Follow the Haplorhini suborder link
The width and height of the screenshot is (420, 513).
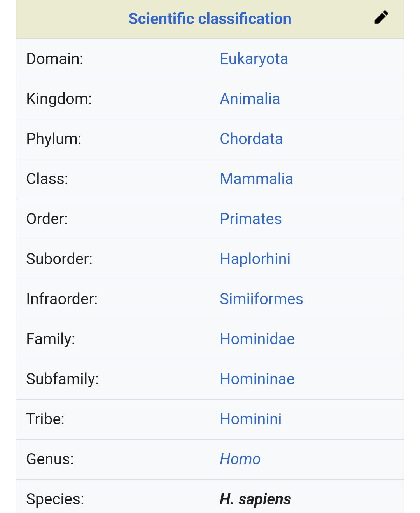(255, 259)
